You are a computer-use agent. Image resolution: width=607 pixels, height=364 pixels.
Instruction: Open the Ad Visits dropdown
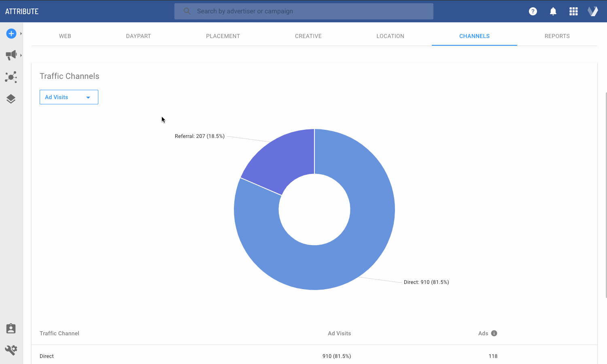69,97
